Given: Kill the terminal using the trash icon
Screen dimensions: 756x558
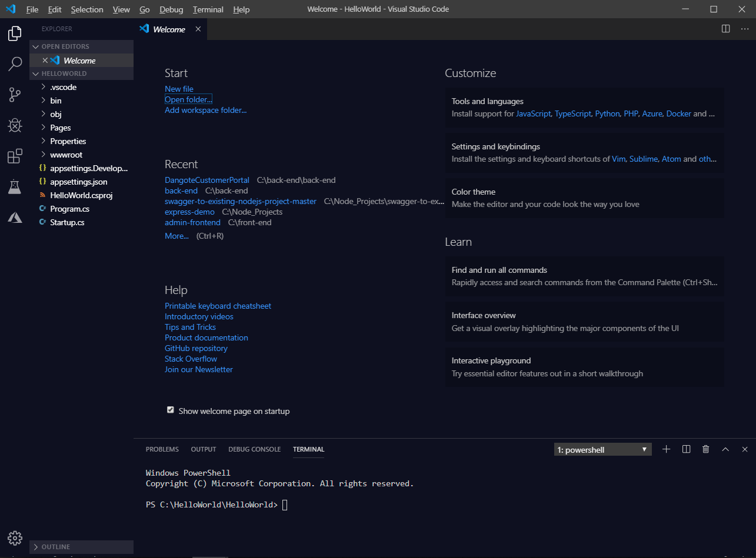Looking at the screenshot, I should click(x=705, y=449).
